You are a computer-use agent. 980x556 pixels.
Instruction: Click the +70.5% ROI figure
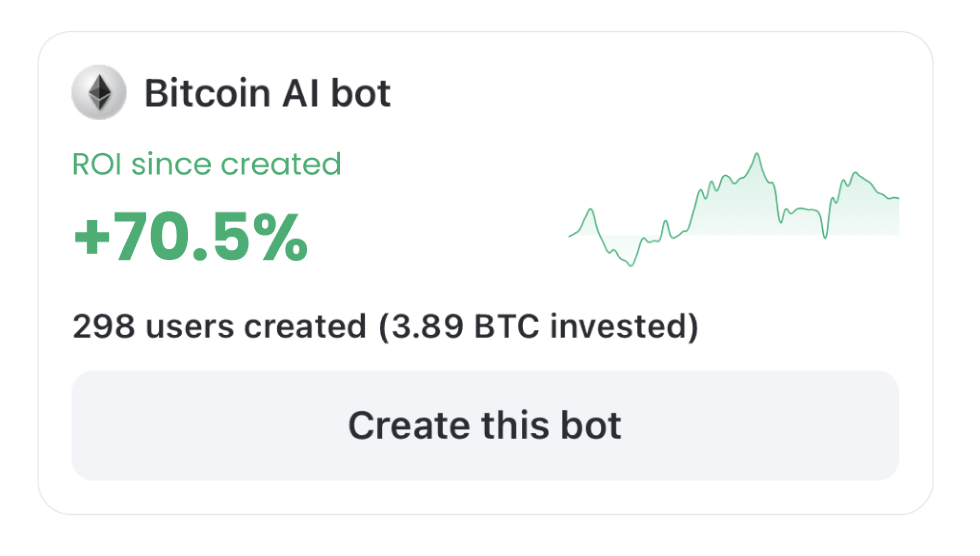[x=190, y=238]
